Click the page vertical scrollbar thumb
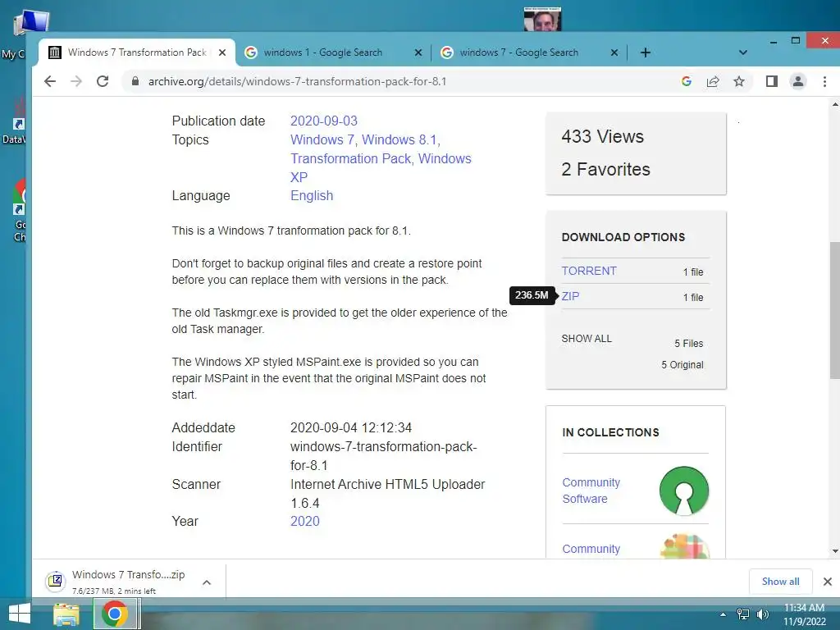Image resolution: width=840 pixels, height=630 pixels. tap(834, 309)
